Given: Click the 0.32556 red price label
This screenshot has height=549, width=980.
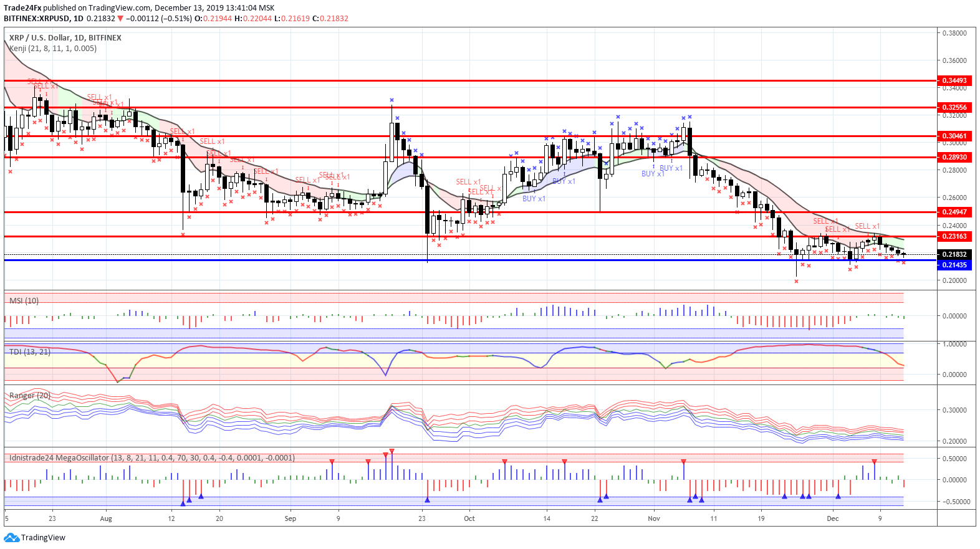Looking at the screenshot, I should point(954,107).
